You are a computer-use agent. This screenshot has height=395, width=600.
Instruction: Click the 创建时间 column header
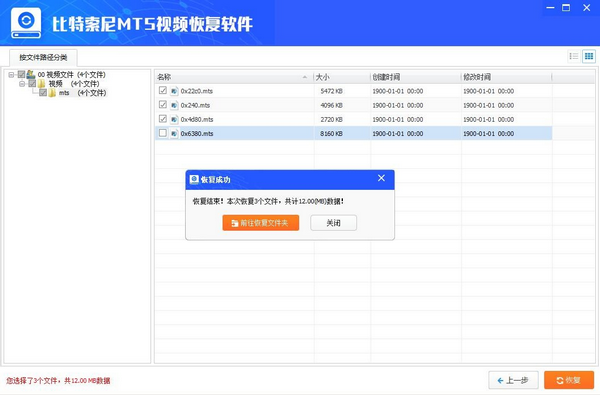coord(416,77)
